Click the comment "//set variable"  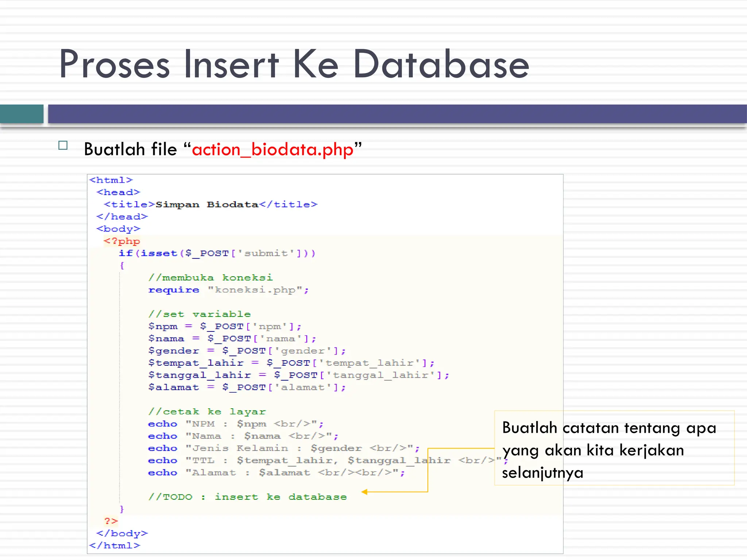point(200,314)
